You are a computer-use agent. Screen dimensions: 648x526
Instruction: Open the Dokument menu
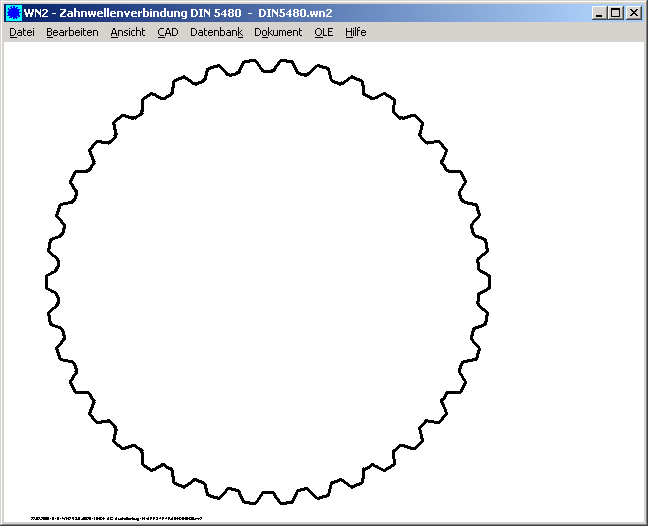(278, 32)
